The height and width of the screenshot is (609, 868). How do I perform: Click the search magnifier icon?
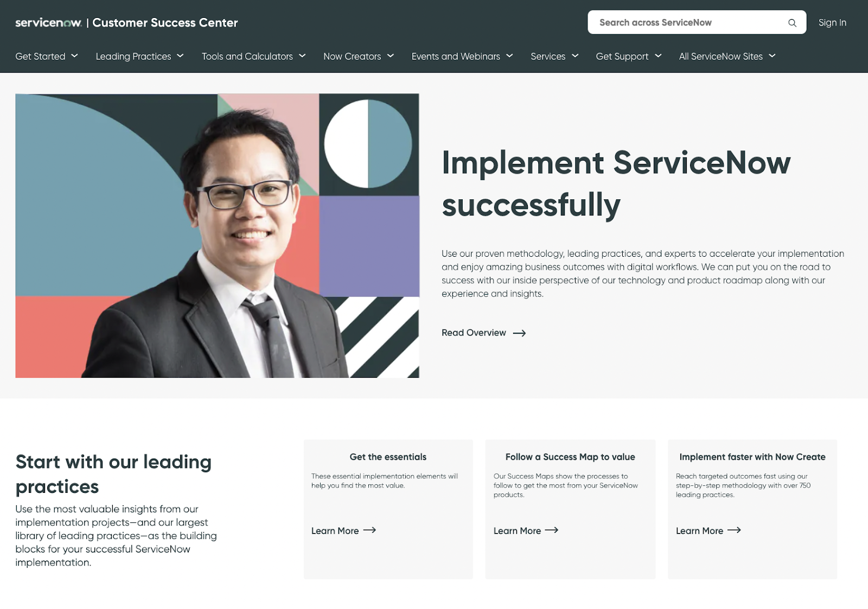[x=792, y=23]
